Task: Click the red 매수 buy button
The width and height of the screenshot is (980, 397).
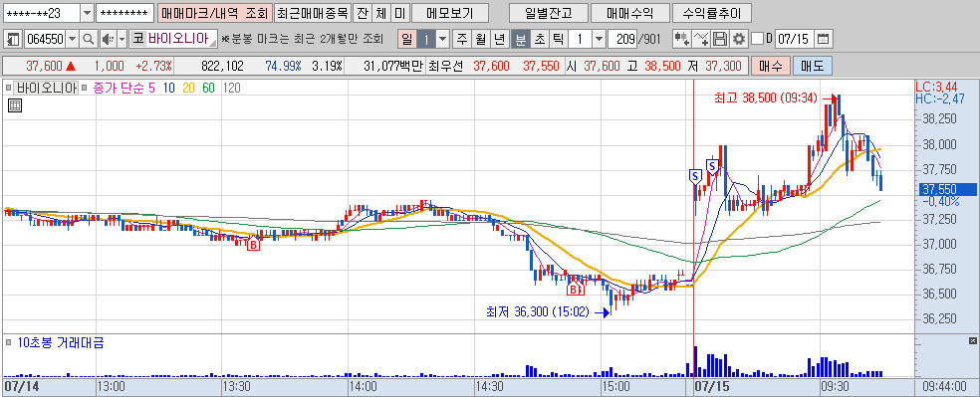Action: (771, 66)
